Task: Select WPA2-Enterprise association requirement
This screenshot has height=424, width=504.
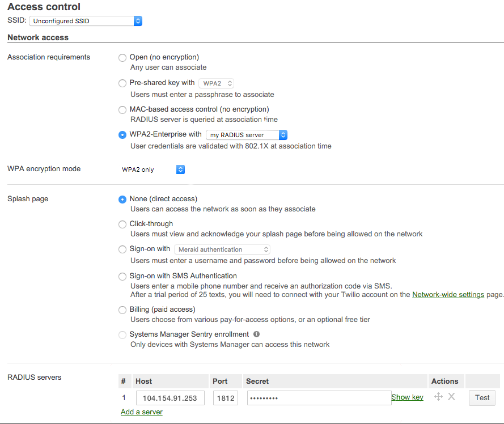Action: pos(122,135)
